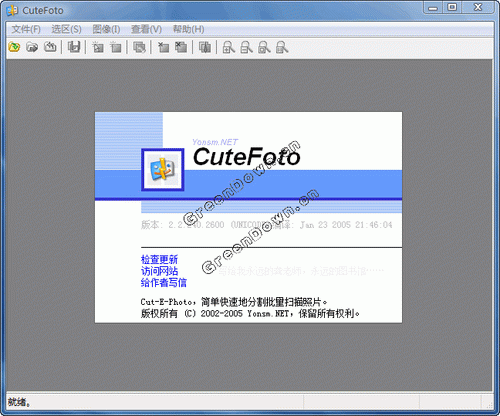
Task: Click the 给作者写信 link
Action: 164,283
